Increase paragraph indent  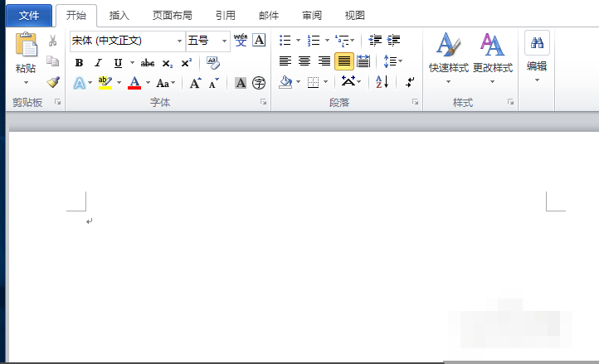pos(393,40)
